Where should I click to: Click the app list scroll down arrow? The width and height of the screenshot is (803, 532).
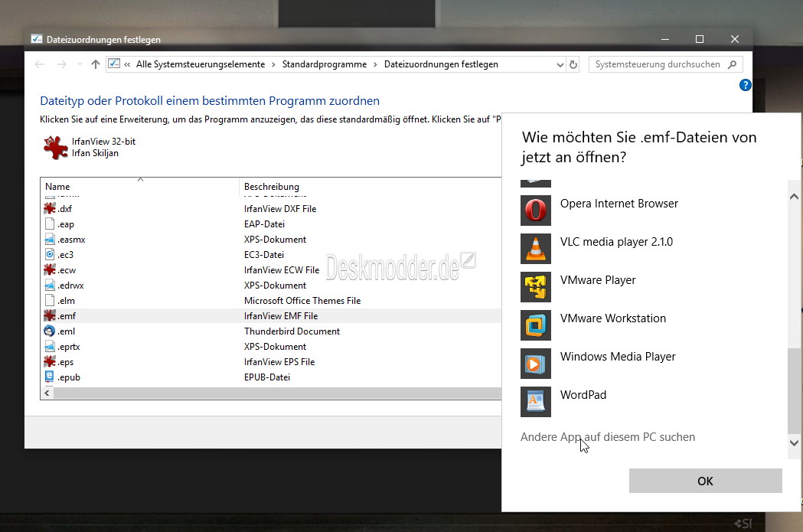(x=794, y=443)
